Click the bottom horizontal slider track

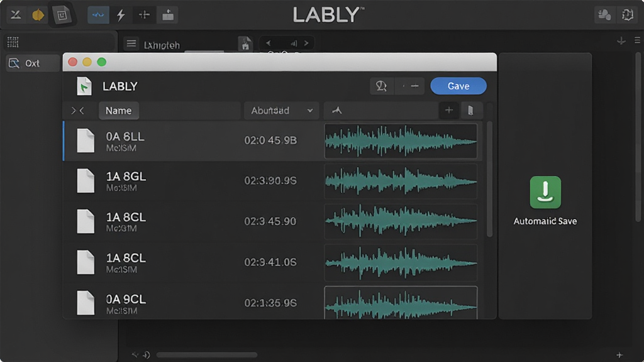coord(206,354)
